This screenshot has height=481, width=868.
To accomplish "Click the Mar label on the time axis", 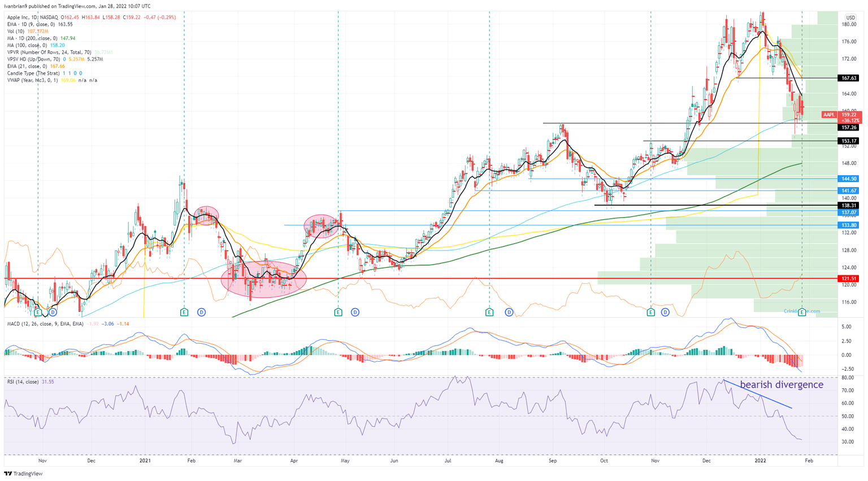I will 238,461.
